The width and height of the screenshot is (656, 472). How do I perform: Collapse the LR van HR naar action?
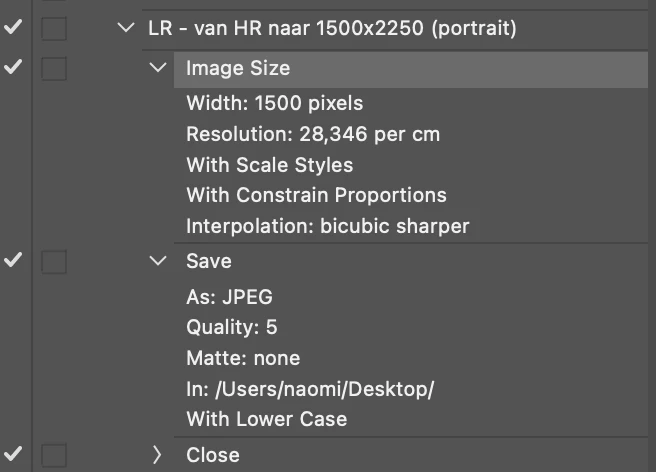click(x=126, y=28)
